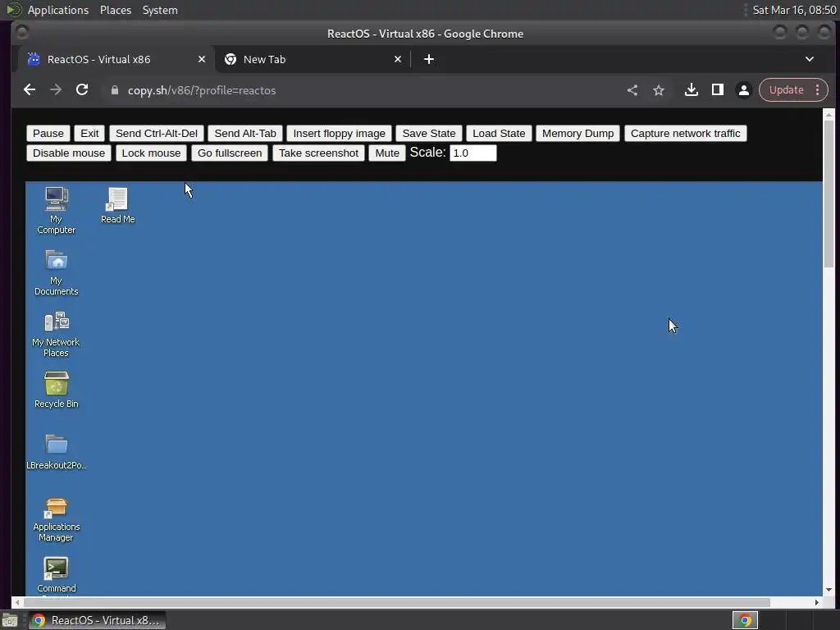Click the address bar URL
840x630 pixels.
point(202,90)
